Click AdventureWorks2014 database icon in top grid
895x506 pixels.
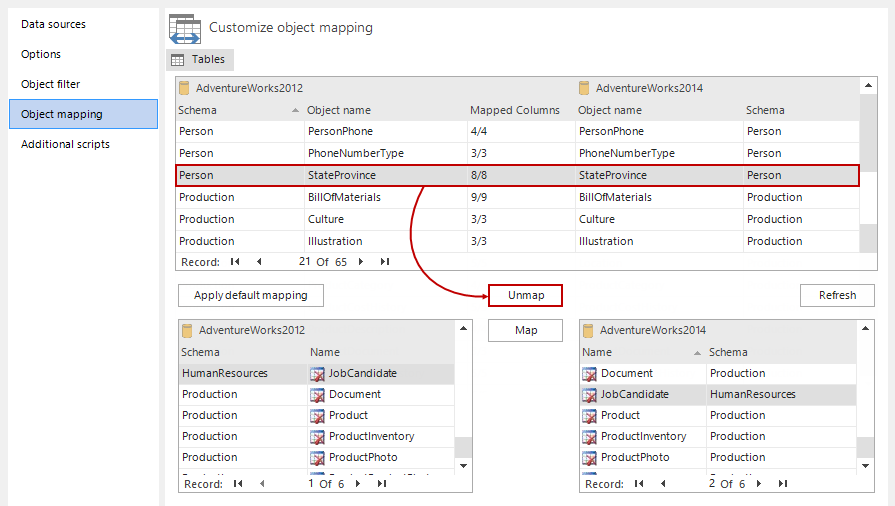(x=584, y=88)
